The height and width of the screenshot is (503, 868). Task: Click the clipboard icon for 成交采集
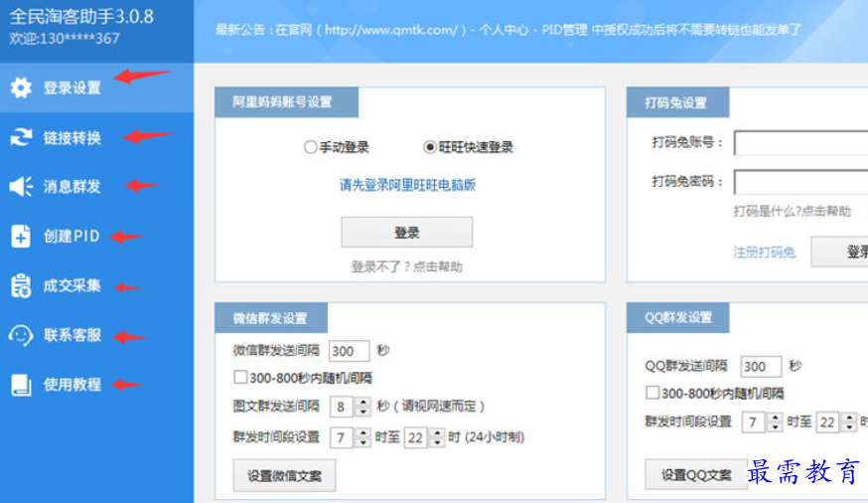click(21, 285)
